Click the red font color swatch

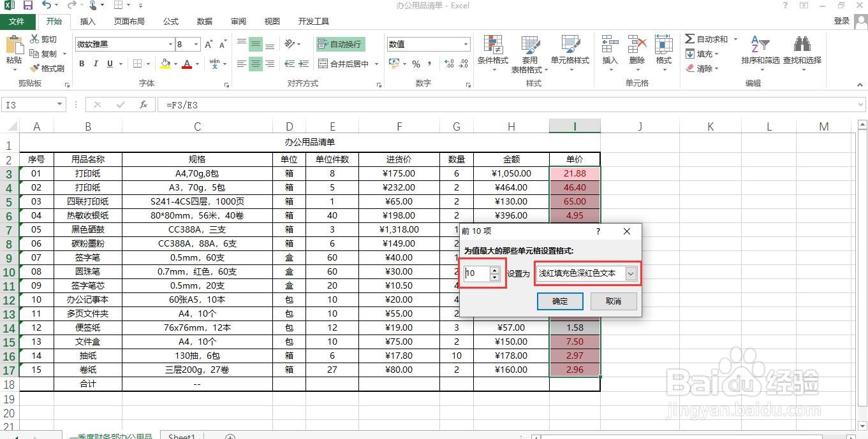pos(186,64)
